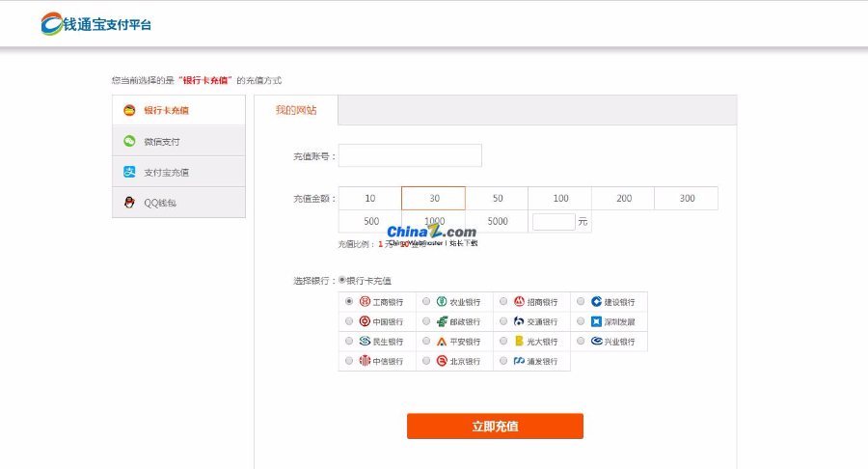
Task: Click the 中国银行 logo icon
Action: 365,321
